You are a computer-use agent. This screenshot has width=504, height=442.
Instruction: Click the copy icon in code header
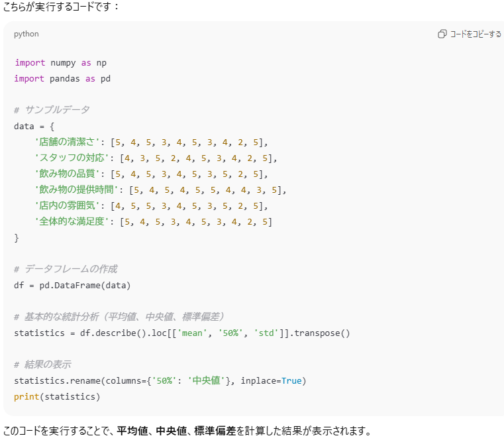(442, 34)
